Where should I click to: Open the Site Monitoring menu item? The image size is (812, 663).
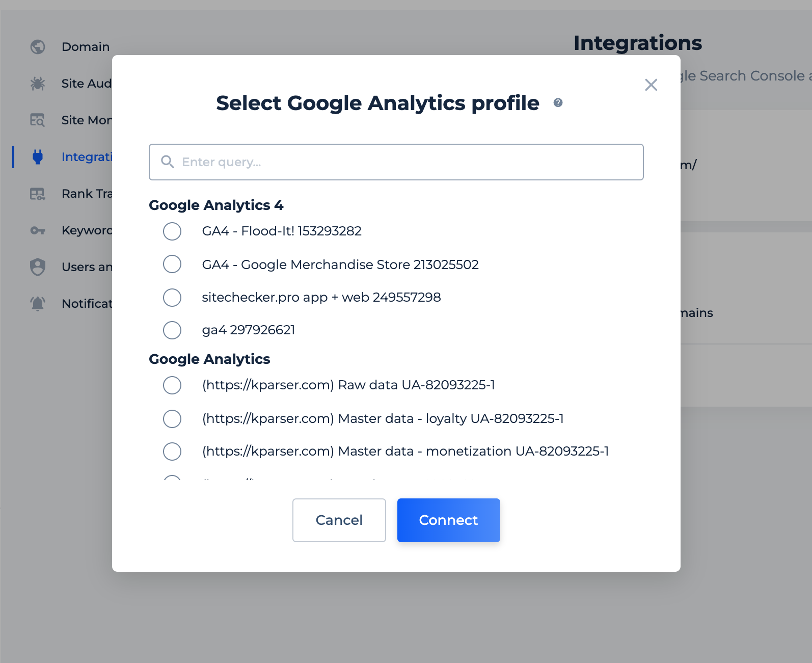[x=87, y=120]
